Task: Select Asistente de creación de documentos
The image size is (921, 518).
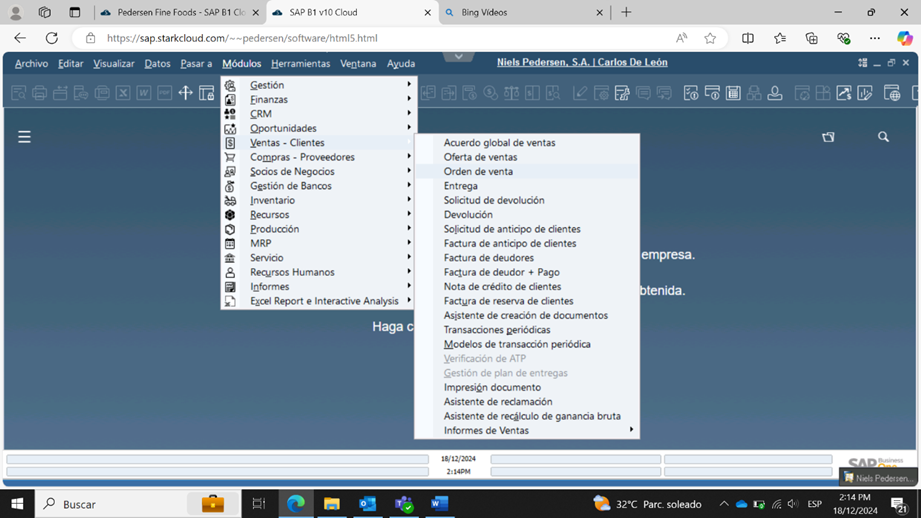Action: point(527,315)
